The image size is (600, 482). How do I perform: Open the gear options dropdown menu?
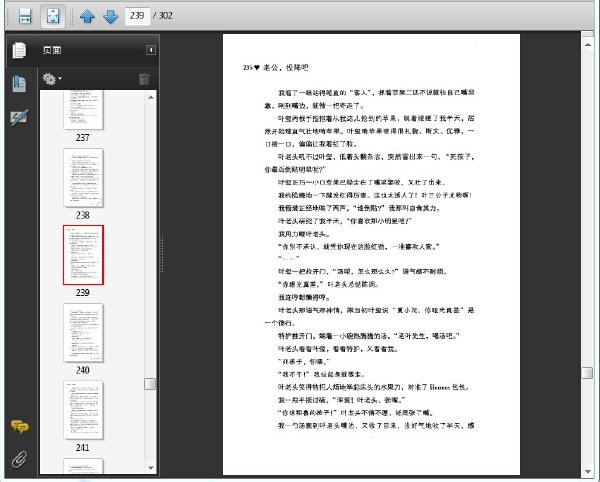(52, 79)
